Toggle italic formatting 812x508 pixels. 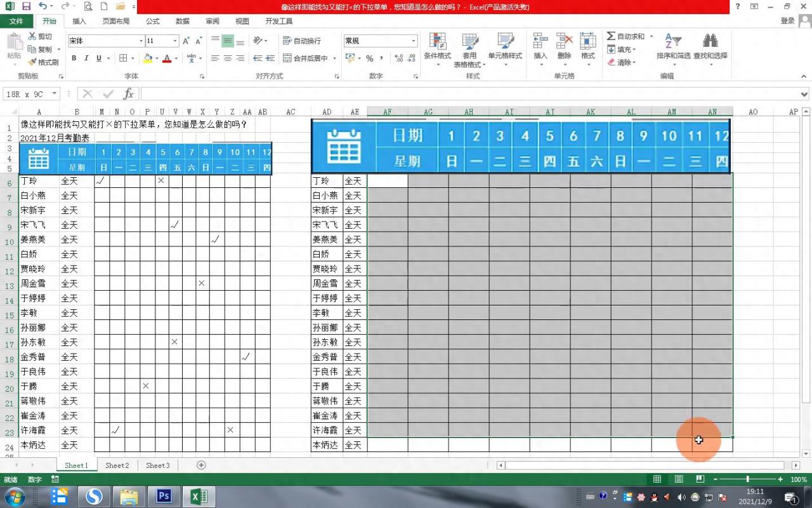88,58
